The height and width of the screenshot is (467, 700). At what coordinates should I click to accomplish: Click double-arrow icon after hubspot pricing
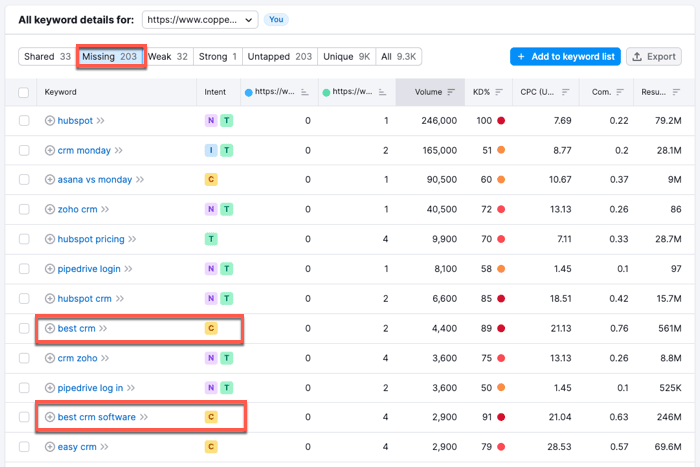click(133, 240)
